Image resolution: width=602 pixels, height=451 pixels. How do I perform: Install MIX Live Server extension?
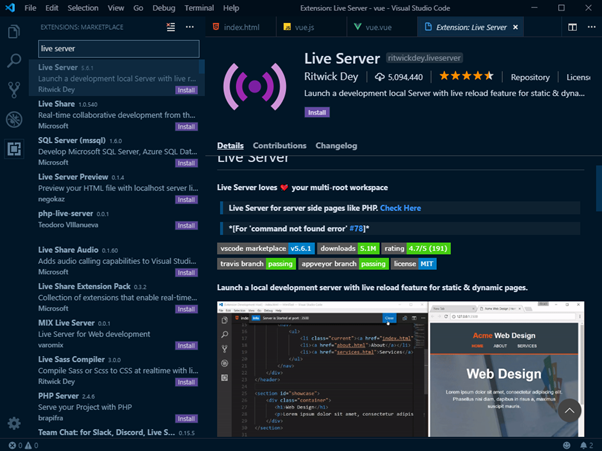186,345
